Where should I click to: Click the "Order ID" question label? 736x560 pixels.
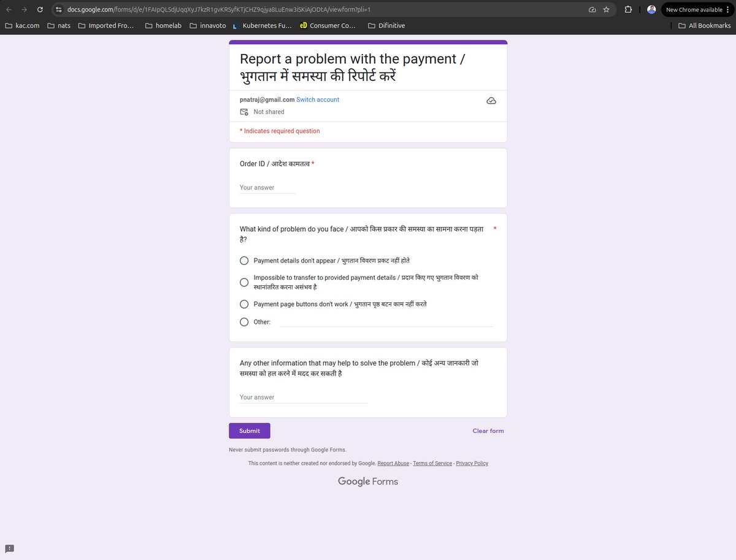point(275,164)
